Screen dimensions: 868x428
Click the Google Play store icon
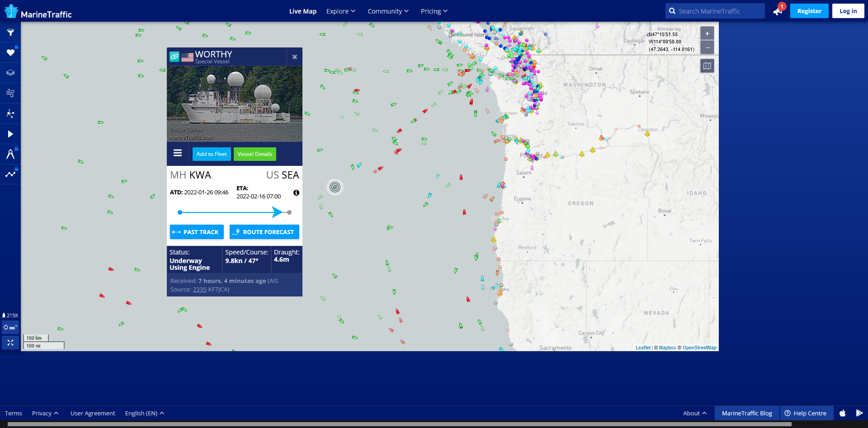[859, 413]
